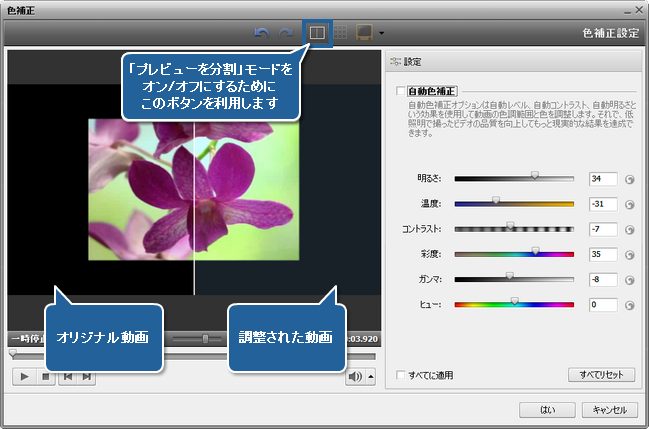Expand the volume popup arrow
Viewport: 649px width, 429px height.
tap(371, 376)
